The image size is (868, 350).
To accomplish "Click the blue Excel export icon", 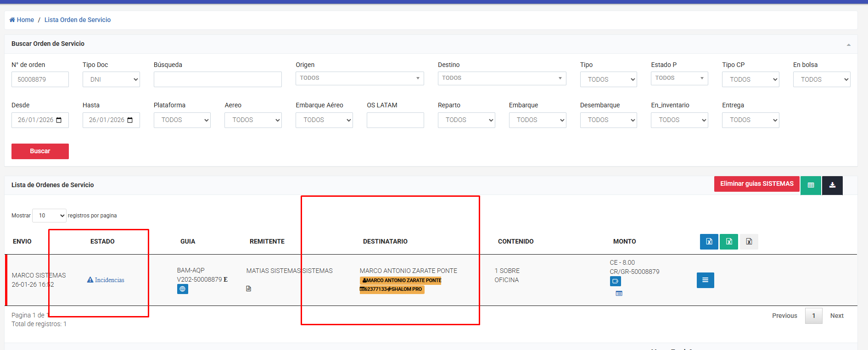I will coord(709,242).
